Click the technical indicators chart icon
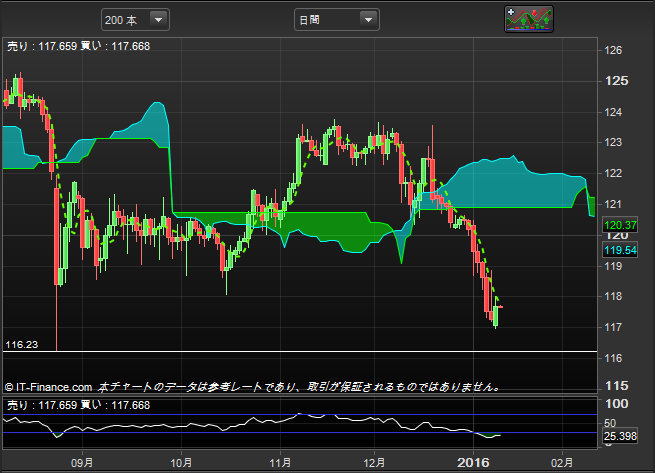The width and height of the screenshot is (655, 473). tap(529, 19)
